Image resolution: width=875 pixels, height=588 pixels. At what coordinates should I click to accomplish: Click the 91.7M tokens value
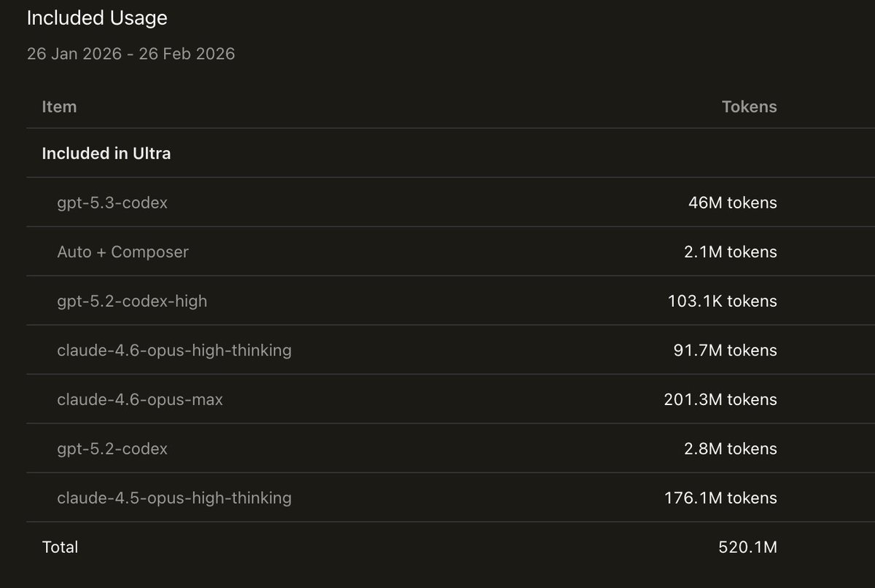725,350
